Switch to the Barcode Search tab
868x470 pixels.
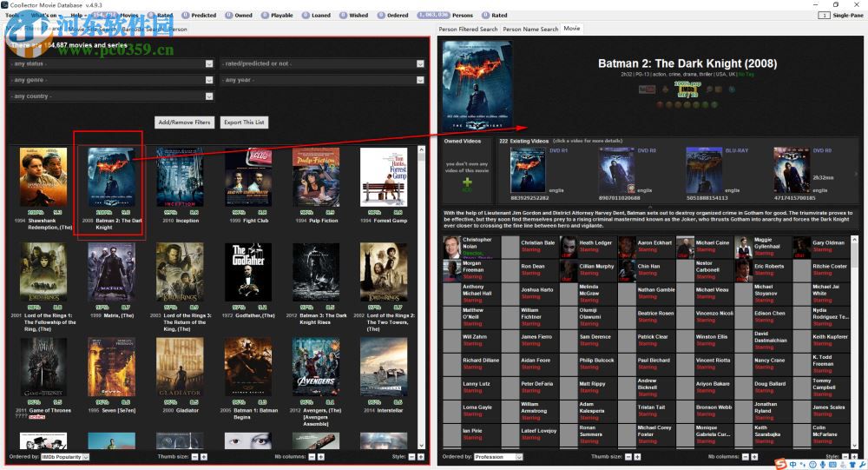(143, 29)
